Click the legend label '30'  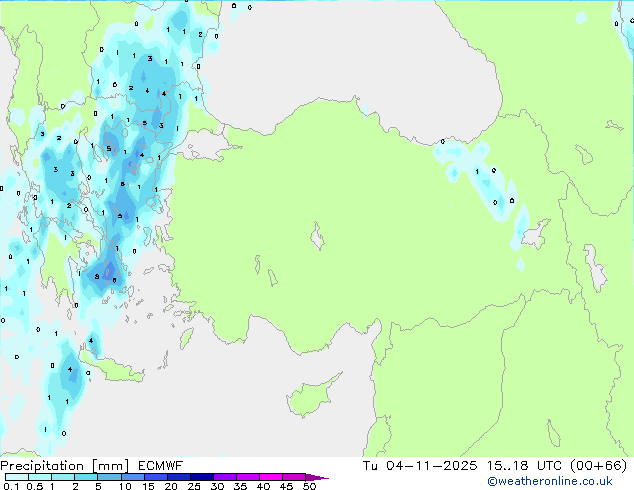217,486
